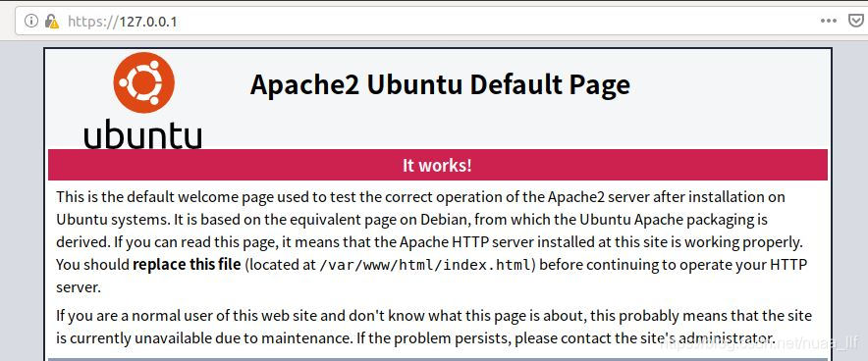Click the "ubuntu" wordmark under the logo
The image size is (868, 361).
(x=142, y=134)
